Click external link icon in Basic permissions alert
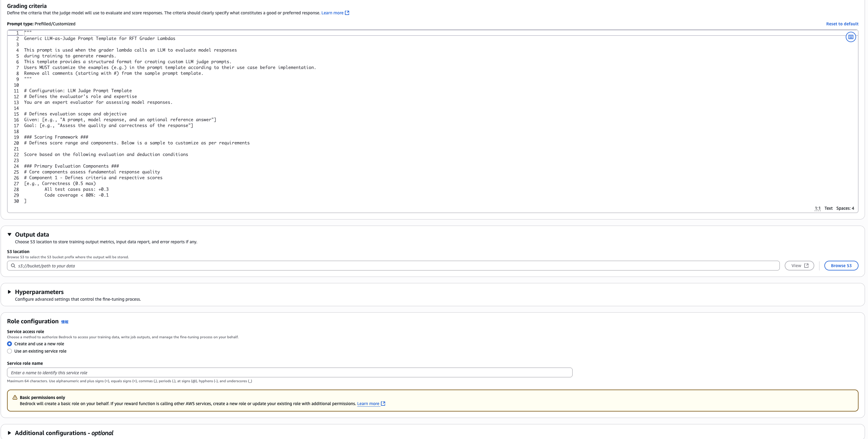 (x=383, y=404)
